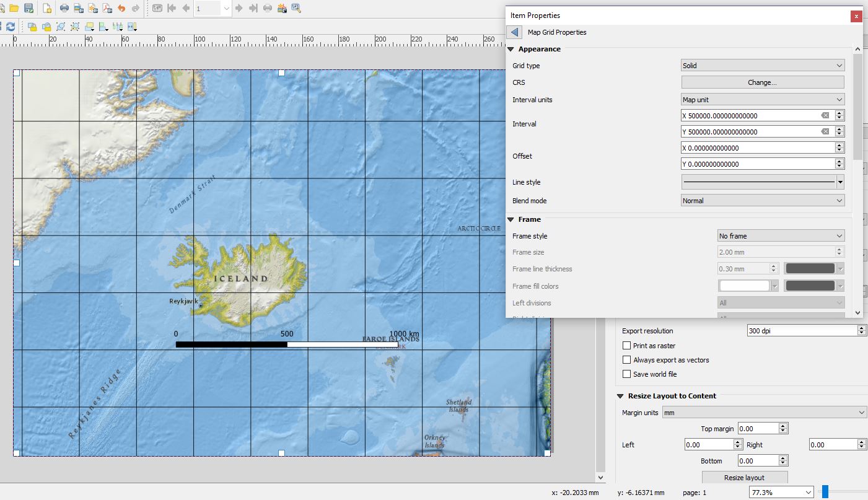Open the Grid type dropdown
The height and width of the screenshot is (500, 868).
pyautogui.click(x=763, y=66)
